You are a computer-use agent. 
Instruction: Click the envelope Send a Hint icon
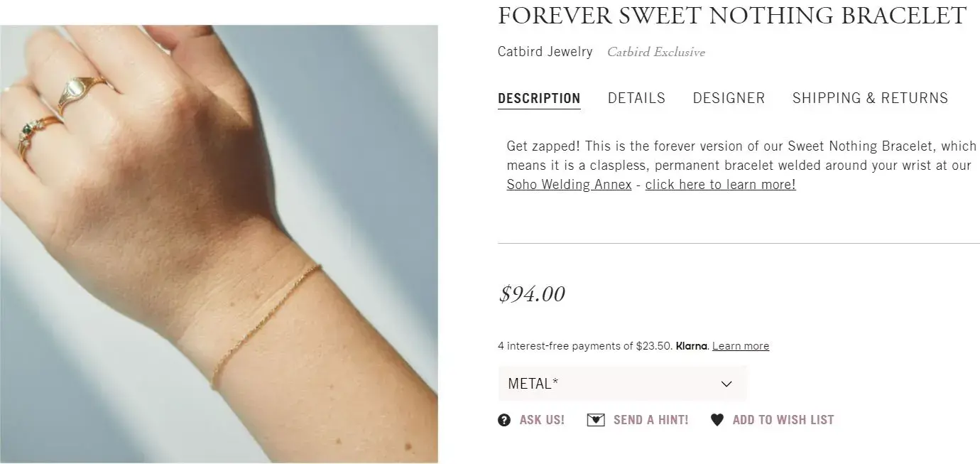[x=596, y=420]
